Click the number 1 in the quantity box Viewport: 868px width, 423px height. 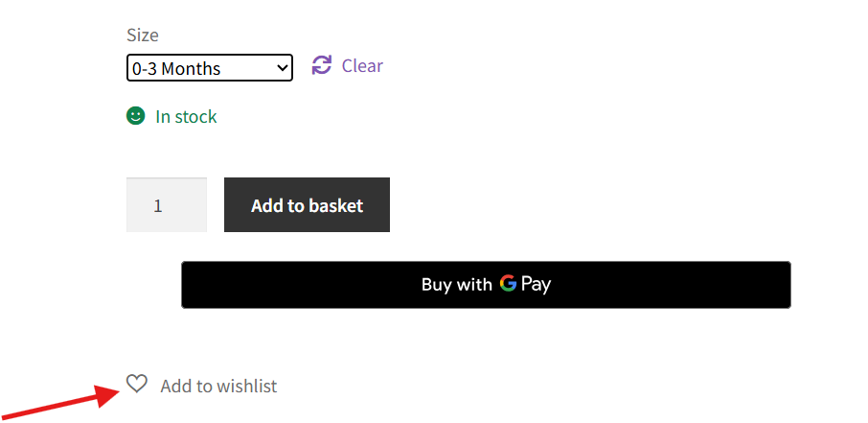coord(158,206)
